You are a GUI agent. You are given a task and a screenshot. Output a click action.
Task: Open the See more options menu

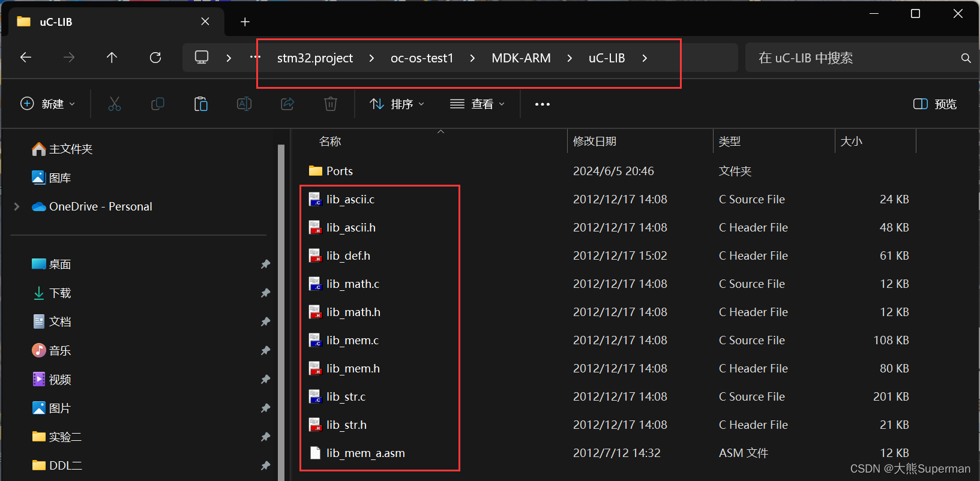(x=543, y=104)
